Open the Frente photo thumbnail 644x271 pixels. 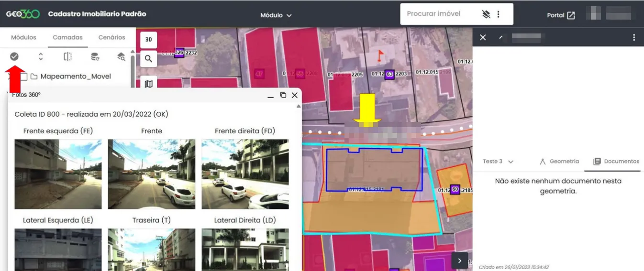pyautogui.click(x=152, y=174)
